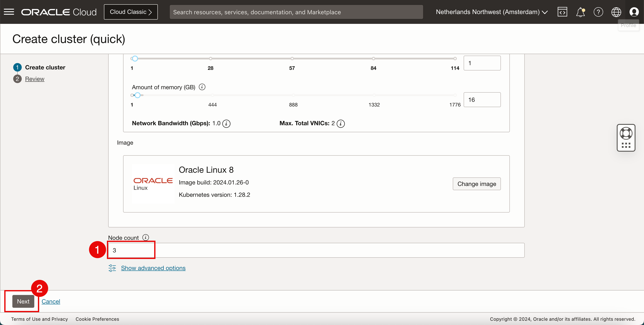
Task: Open the user profile avatar menu
Action: click(x=634, y=12)
